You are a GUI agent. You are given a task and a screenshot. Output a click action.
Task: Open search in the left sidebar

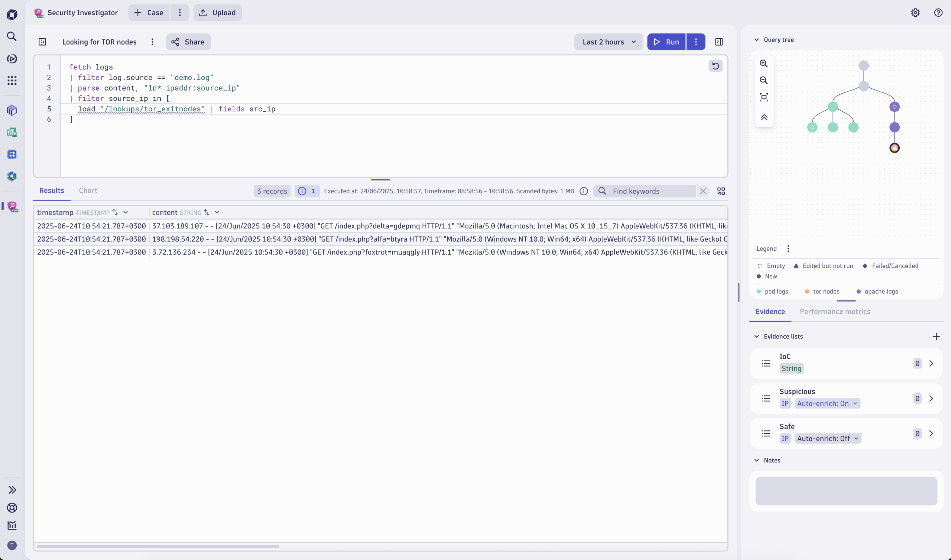[12, 36]
